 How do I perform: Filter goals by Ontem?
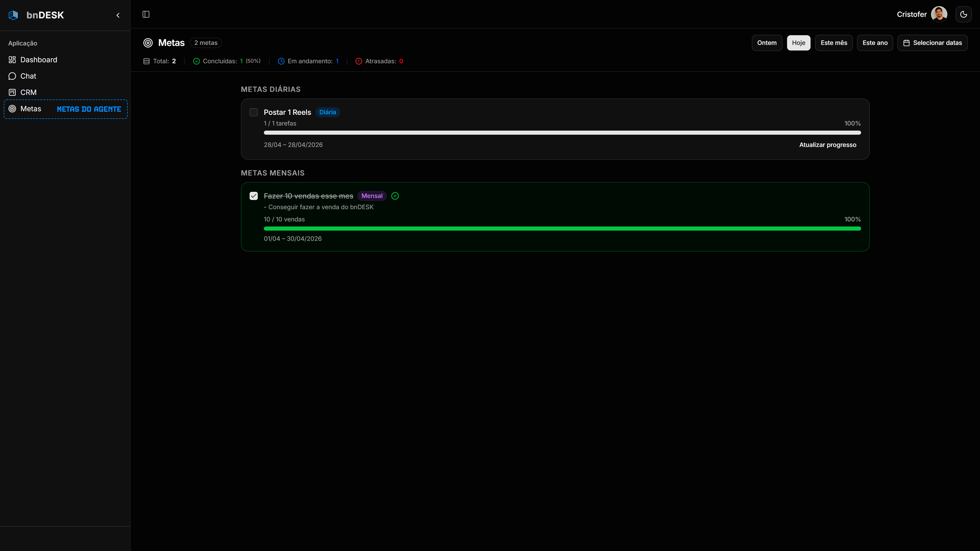[x=767, y=43]
